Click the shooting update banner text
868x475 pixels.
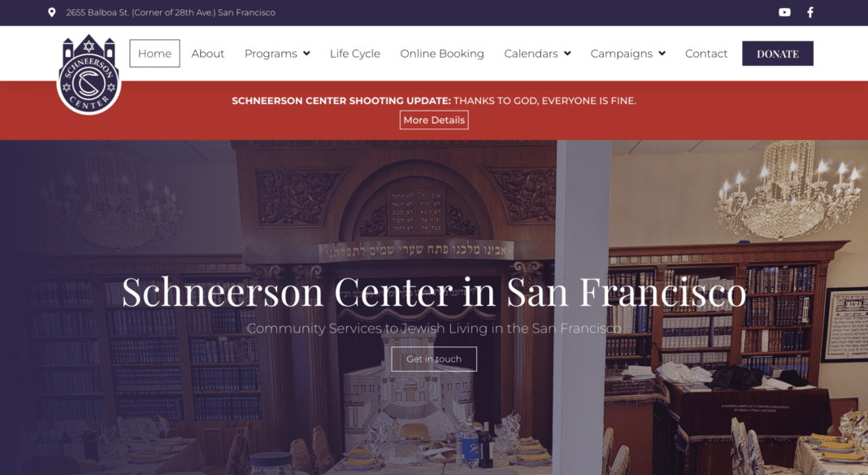(x=434, y=101)
